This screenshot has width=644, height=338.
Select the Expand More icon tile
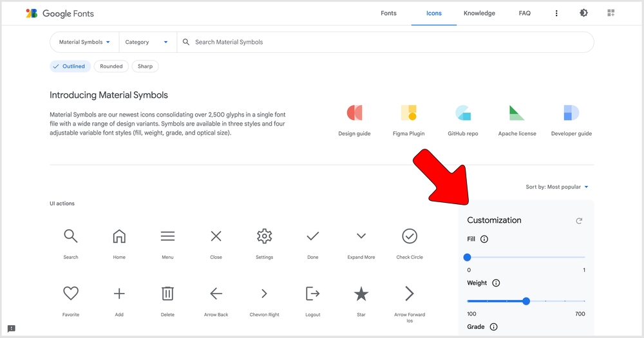tap(361, 243)
